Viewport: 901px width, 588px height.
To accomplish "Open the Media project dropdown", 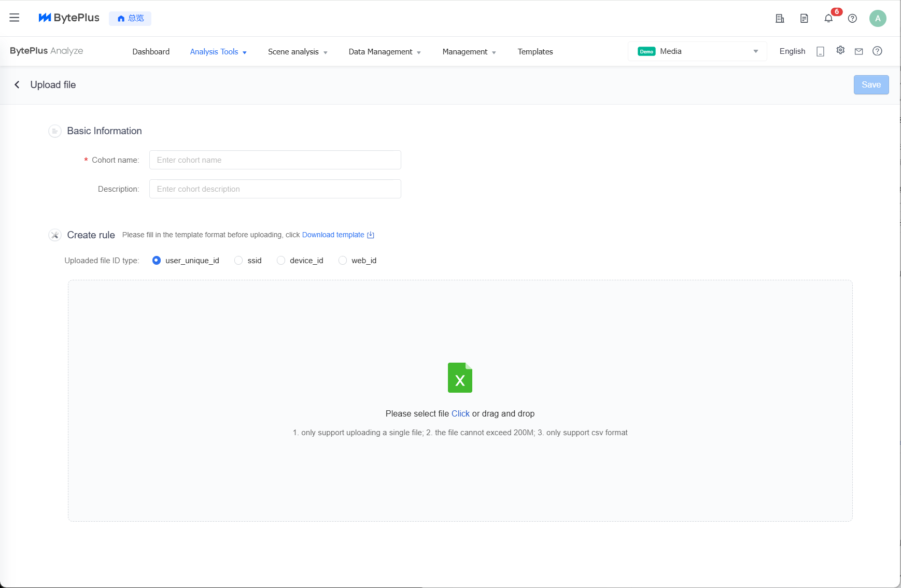I will click(x=697, y=51).
